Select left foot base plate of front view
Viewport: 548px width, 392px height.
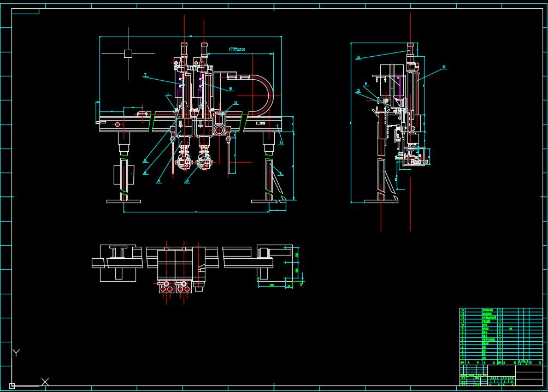point(123,201)
